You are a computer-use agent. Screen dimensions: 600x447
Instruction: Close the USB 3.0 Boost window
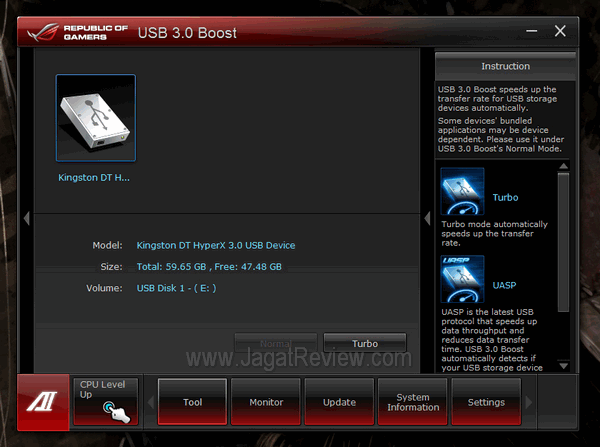click(x=560, y=31)
